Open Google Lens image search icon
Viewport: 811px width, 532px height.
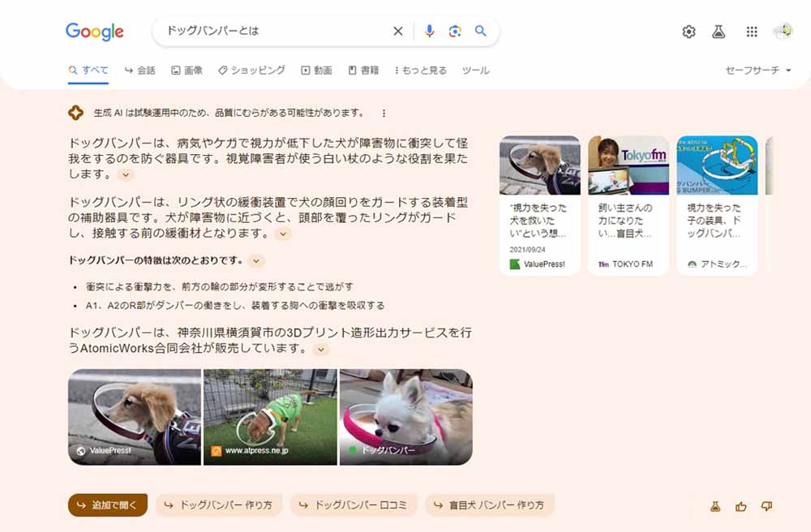point(455,32)
